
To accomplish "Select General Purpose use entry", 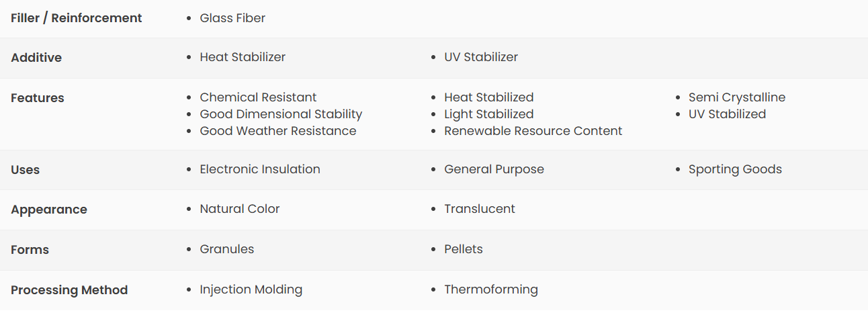I will (x=494, y=169).
